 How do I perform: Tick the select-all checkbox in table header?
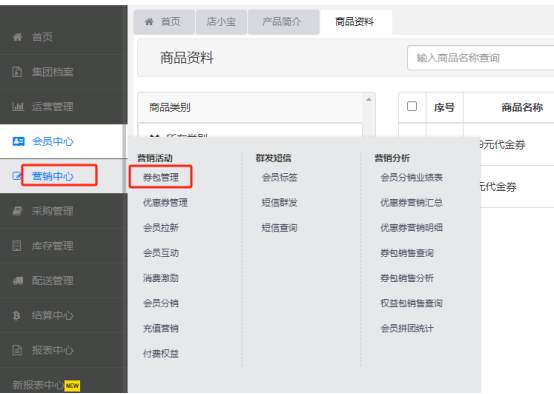coord(412,106)
